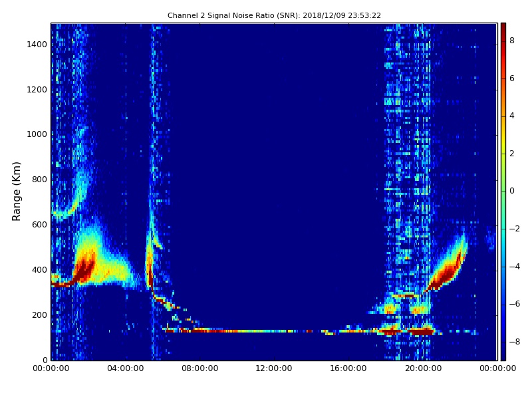
Task: Click the dark blue bottom of the colorbar
Action: [x=503, y=353]
